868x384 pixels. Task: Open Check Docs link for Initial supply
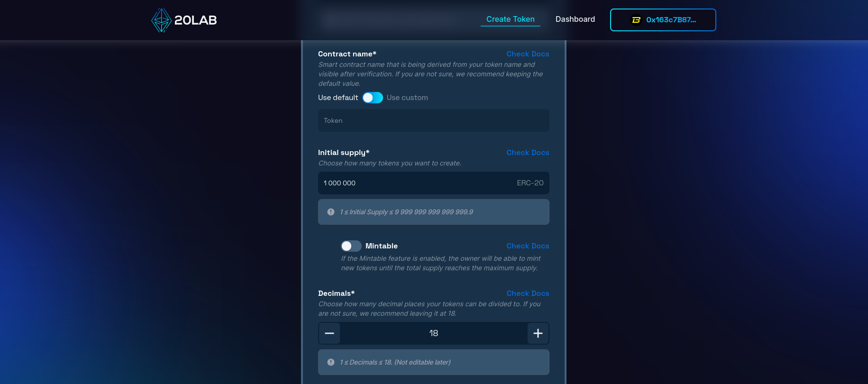point(528,153)
